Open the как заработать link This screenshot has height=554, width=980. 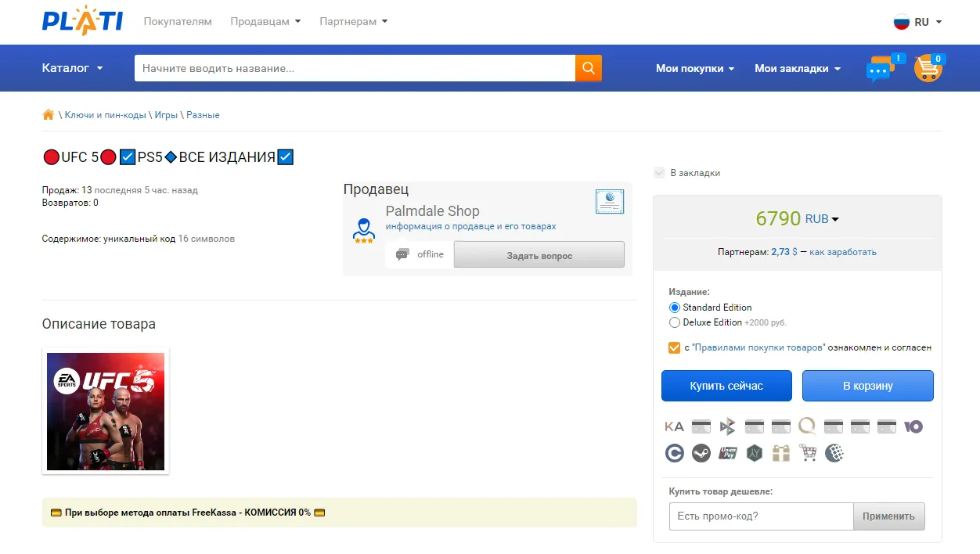(843, 252)
